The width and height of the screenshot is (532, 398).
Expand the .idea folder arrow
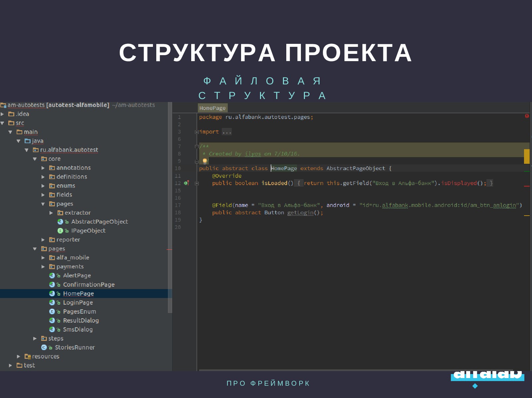point(2,114)
